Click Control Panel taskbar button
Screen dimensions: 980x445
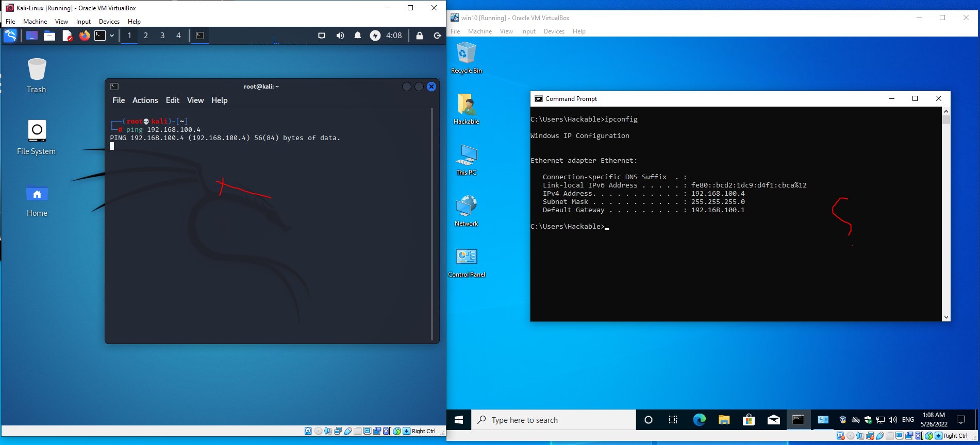[823, 420]
